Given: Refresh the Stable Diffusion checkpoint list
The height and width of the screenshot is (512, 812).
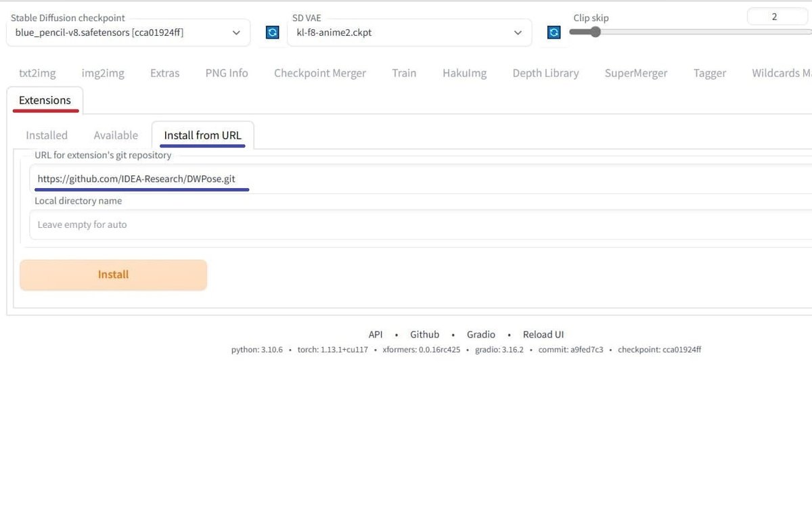Looking at the screenshot, I should [272, 32].
